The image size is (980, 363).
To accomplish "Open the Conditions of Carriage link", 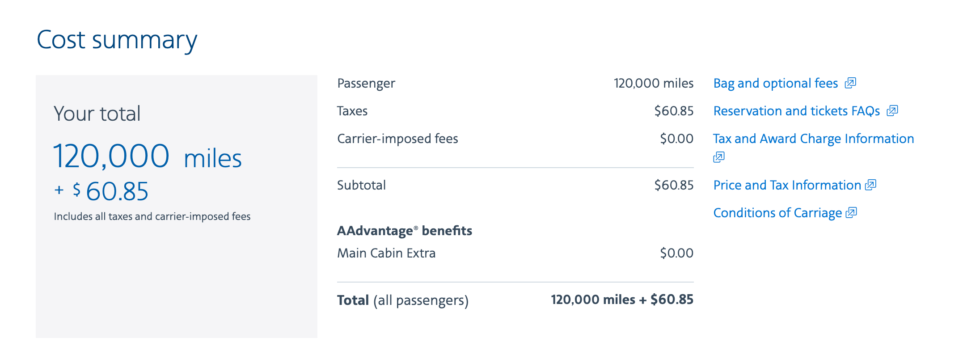I will (777, 213).
